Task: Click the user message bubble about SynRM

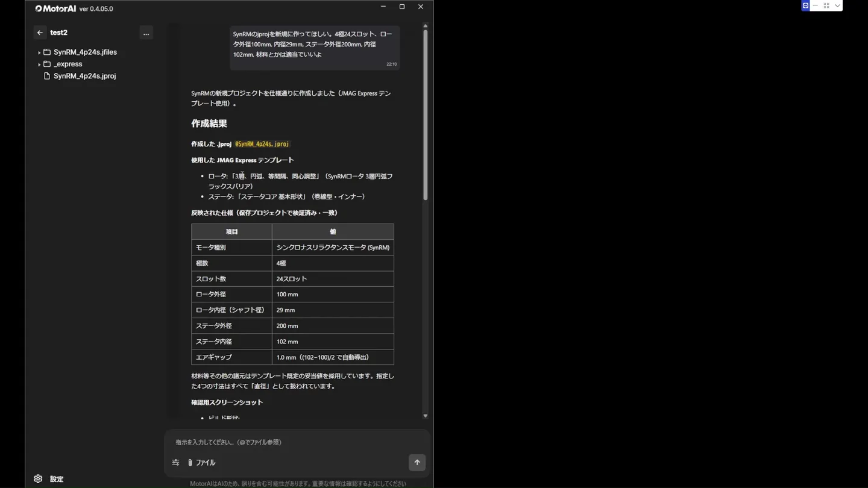Action: (315, 48)
